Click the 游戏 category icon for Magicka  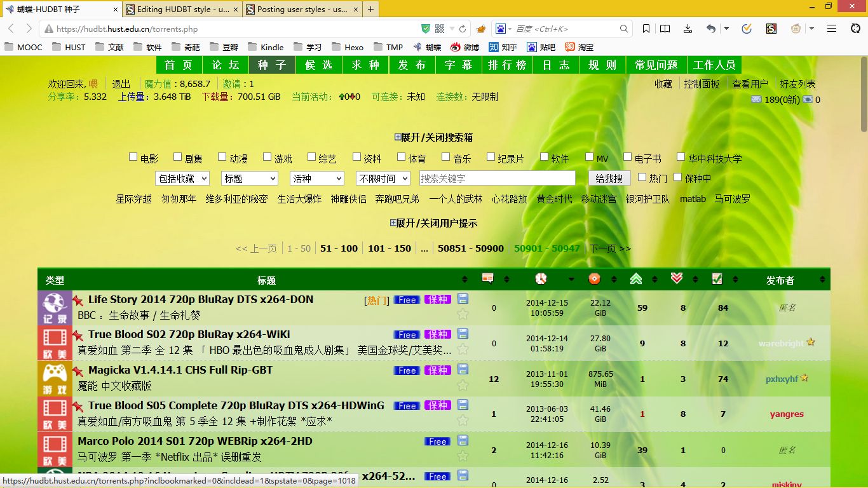click(55, 379)
